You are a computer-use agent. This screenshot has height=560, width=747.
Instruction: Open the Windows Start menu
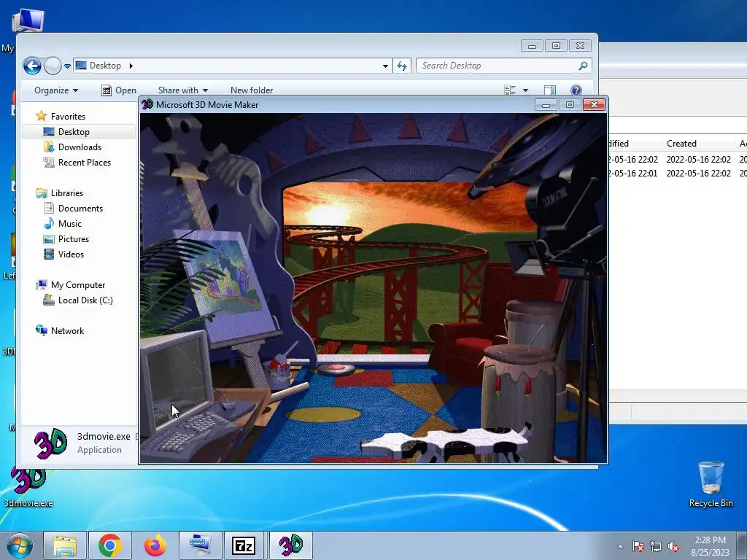pyautogui.click(x=20, y=545)
